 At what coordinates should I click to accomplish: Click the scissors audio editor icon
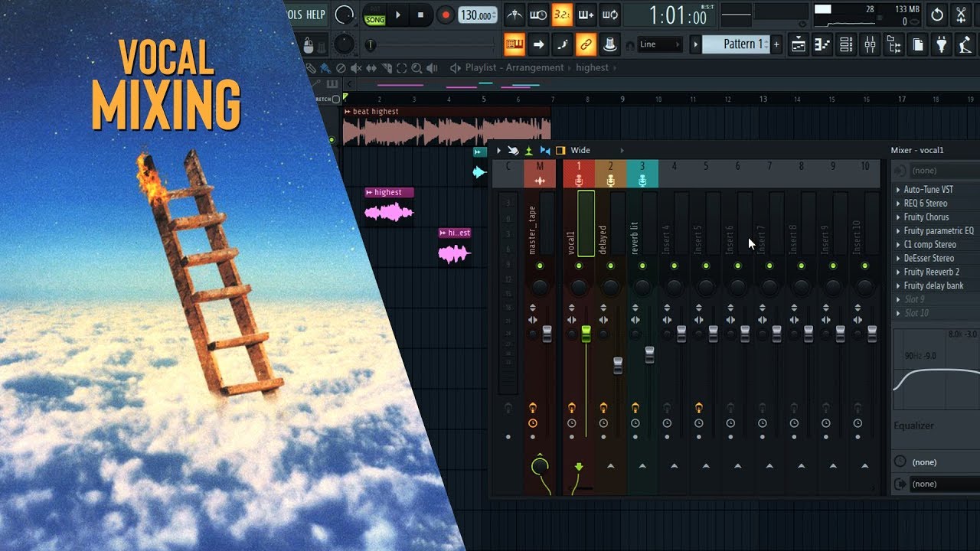tap(962, 15)
